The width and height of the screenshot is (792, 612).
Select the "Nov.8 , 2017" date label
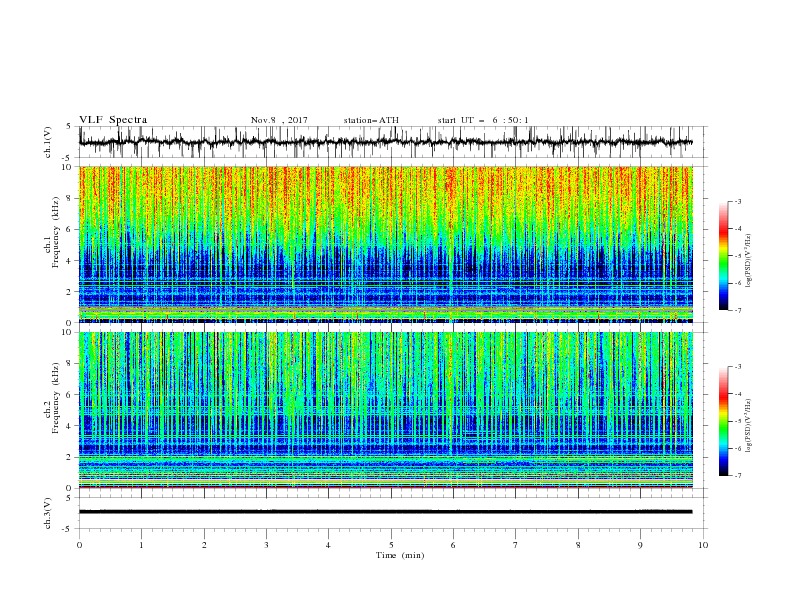[x=279, y=120]
